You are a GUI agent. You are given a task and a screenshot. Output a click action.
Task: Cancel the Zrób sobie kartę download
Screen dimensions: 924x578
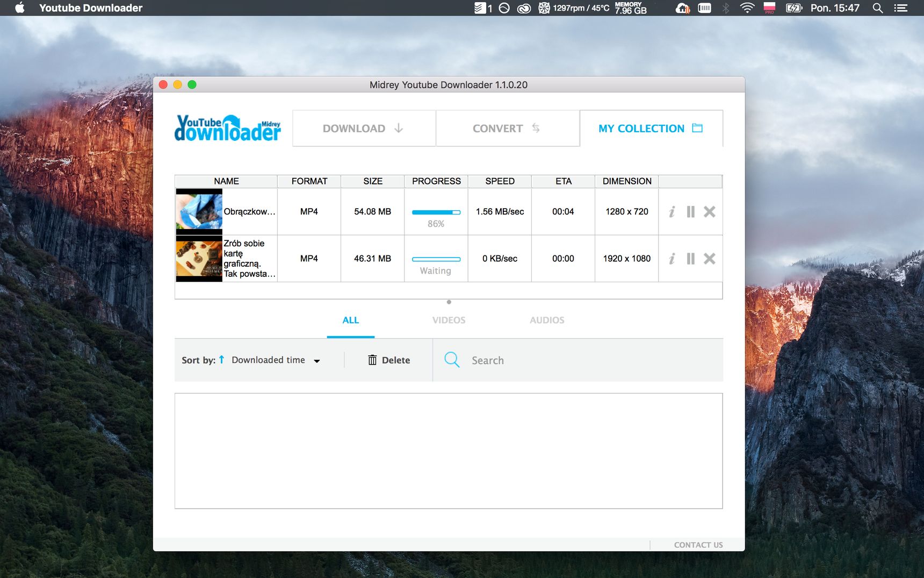pyautogui.click(x=710, y=259)
